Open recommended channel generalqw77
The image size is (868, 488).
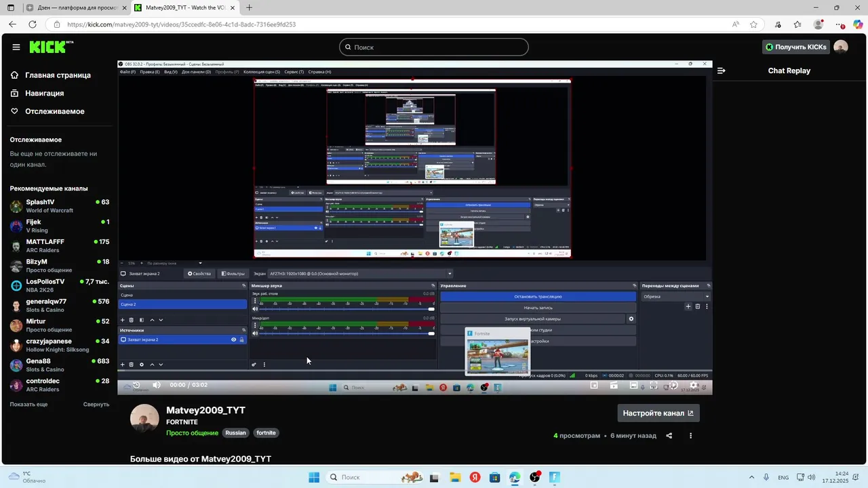tap(60, 306)
